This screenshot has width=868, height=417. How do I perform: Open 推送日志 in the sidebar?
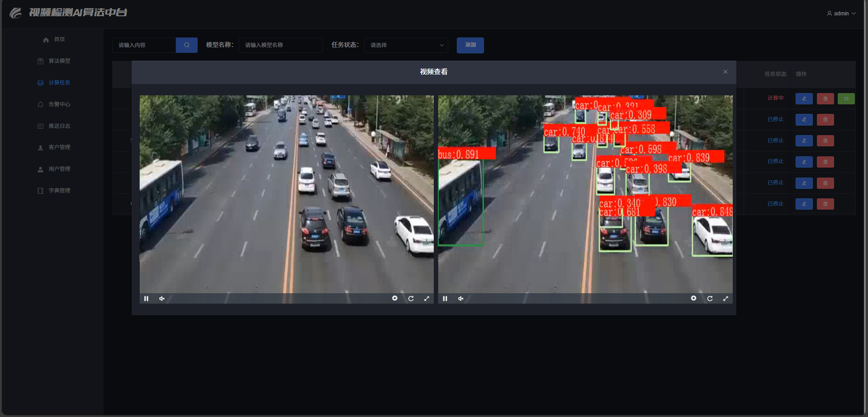click(x=53, y=126)
